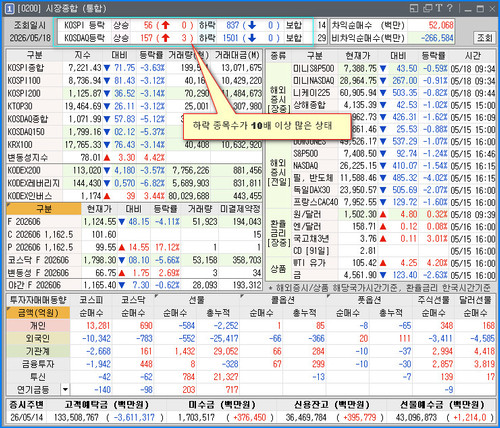Click the 투자자매매동향 header label
This screenshot has height=428, width=500.
38,300
